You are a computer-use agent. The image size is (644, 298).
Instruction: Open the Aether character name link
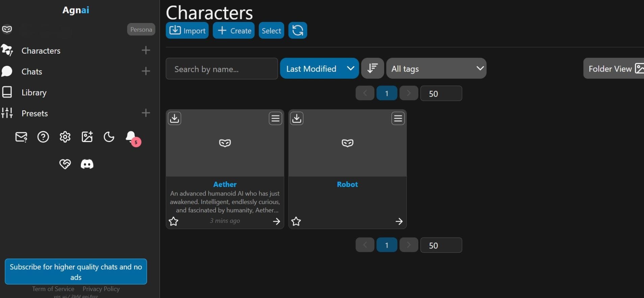(x=225, y=184)
